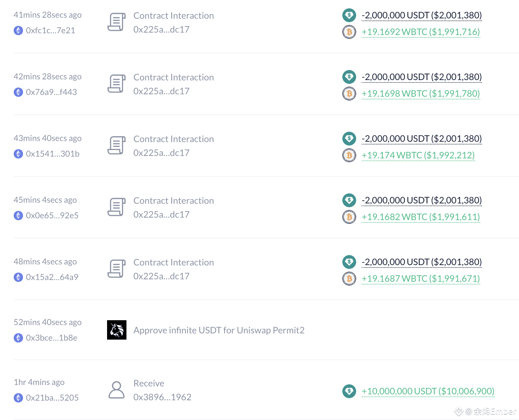Click timestamp 42mins 28secs ago
This screenshot has width=519, height=420.
pos(47,77)
